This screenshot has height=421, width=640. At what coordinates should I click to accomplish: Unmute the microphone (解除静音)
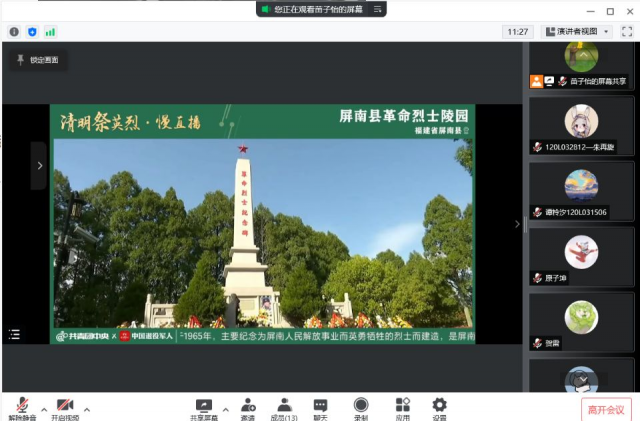point(20,406)
